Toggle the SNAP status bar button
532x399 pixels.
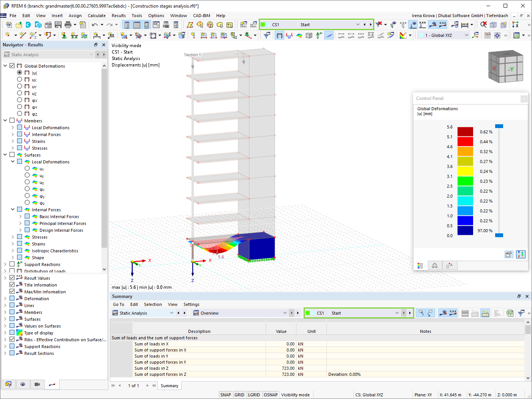click(x=225, y=395)
